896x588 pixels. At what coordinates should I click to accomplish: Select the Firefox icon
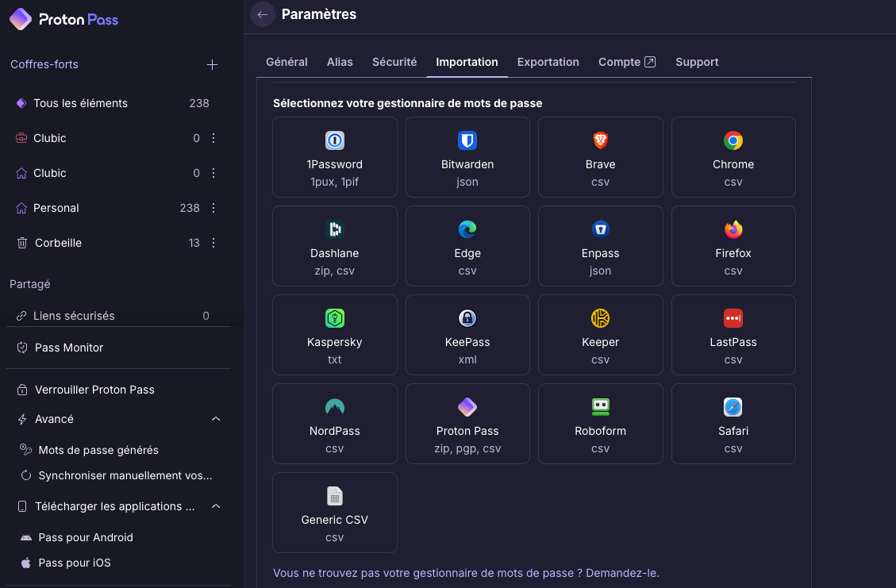(x=733, y=229)
